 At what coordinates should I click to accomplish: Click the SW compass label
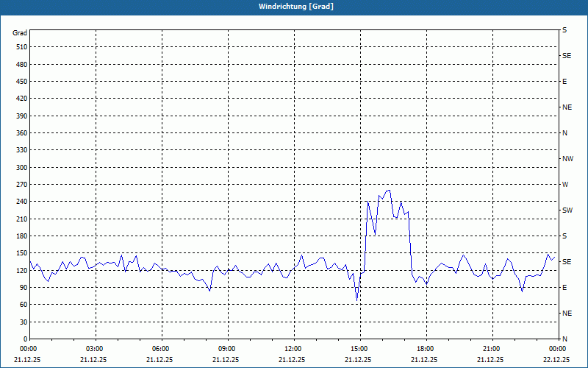(x=567, y=210)
